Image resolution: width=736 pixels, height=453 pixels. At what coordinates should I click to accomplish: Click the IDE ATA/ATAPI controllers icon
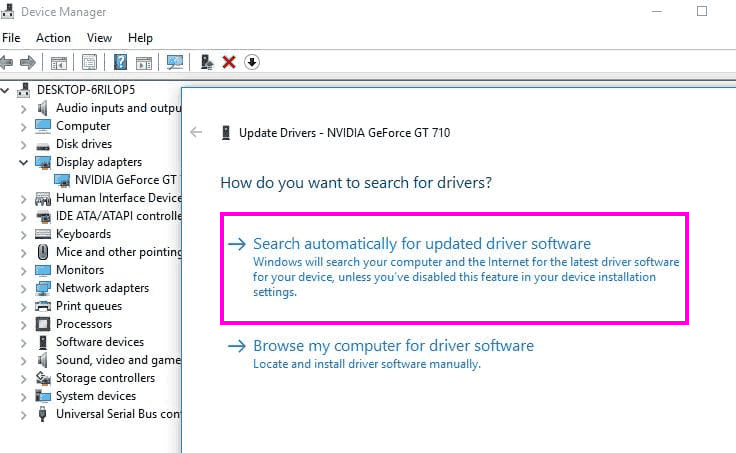tap(43, 216)
